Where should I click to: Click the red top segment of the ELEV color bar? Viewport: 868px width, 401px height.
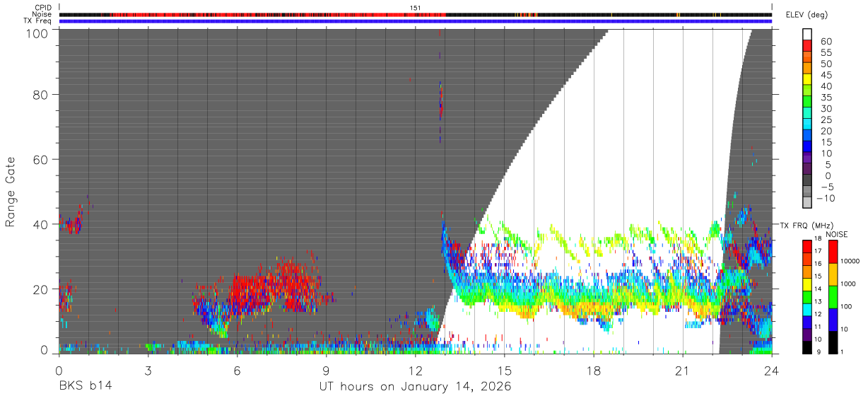(808, 46)
